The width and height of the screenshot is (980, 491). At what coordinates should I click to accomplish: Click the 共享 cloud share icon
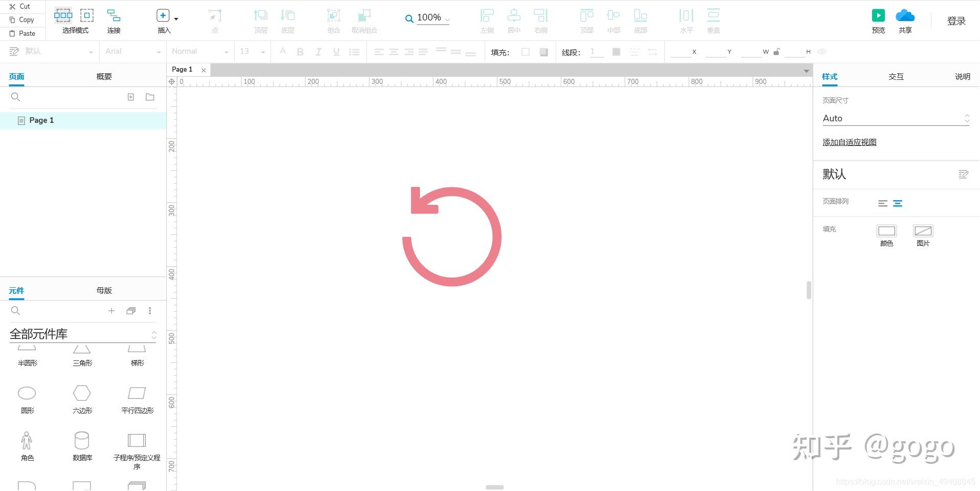(905, 15)
